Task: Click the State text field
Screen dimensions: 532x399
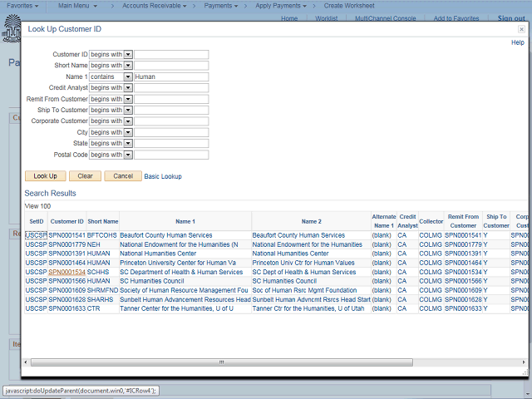Action: (171, 144)
